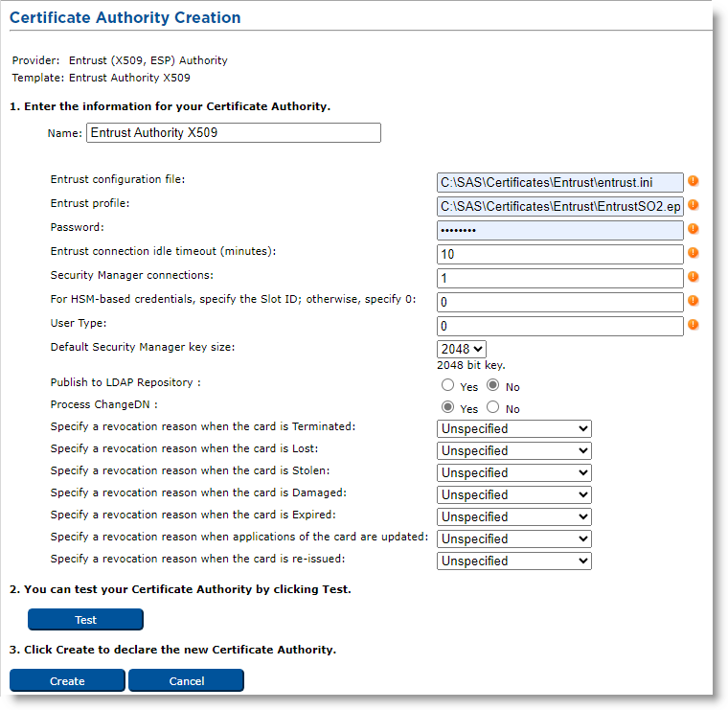The width and height of the screenshot is (728, 710).
Task: Select Yes for Process ChangeDN
Action: tap(447, 408)
